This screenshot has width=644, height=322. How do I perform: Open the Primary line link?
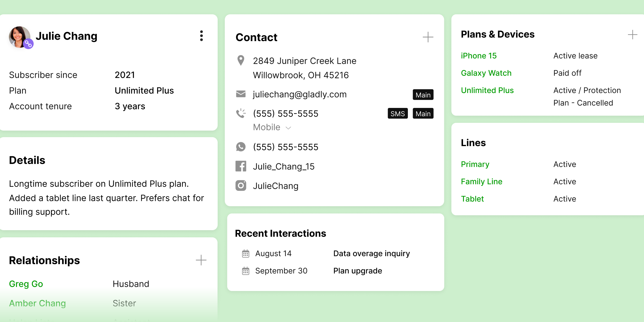click(x=475, y=164)
